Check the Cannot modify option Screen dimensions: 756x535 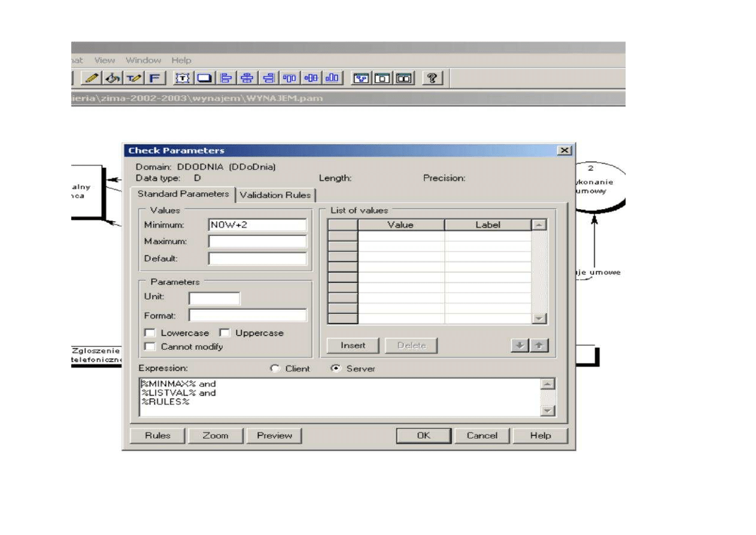point(150,347)
